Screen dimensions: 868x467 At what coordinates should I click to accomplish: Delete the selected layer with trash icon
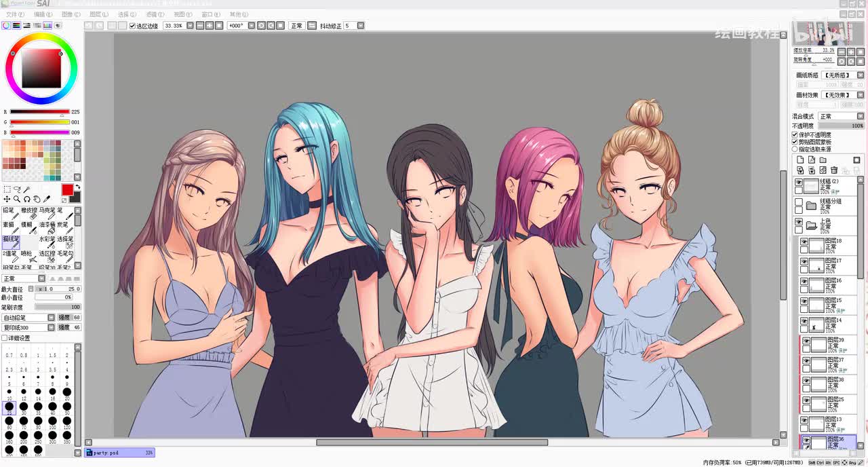pos(834,170)
